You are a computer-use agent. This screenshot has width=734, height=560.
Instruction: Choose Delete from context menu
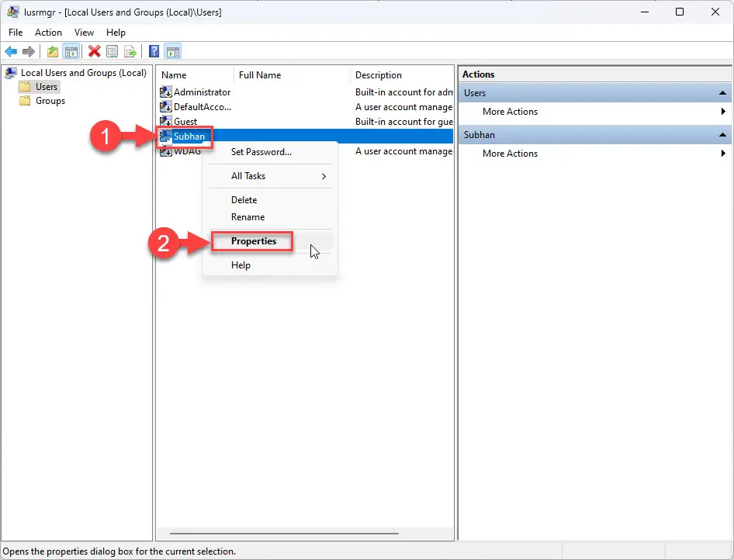[x=270, y=200]
